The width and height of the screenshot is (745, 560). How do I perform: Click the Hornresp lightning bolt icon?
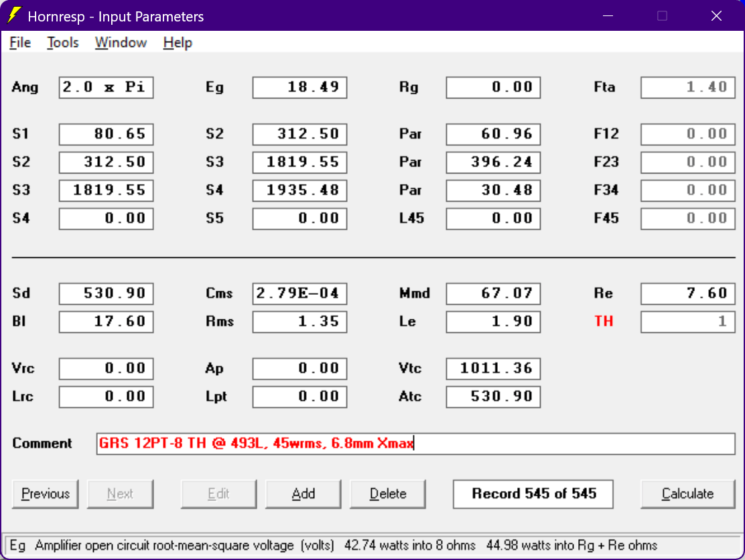pyautogui.click(x=14, y=15)
